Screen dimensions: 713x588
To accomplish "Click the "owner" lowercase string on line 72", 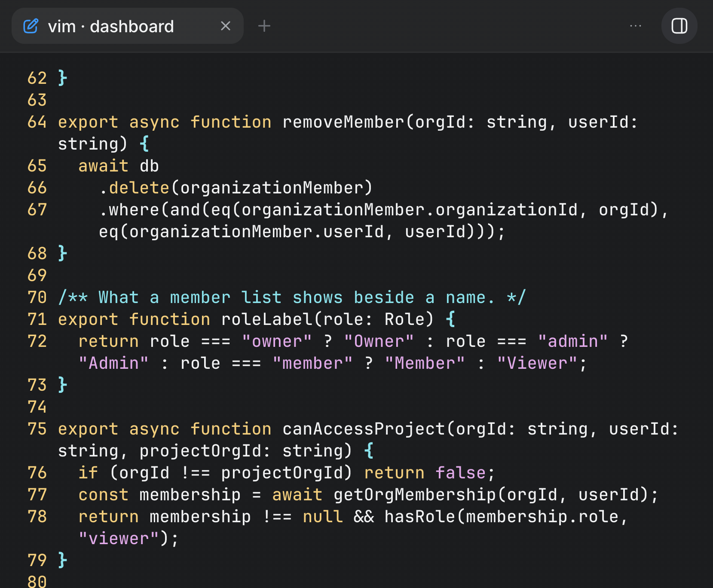I will (x=277, y=341).
